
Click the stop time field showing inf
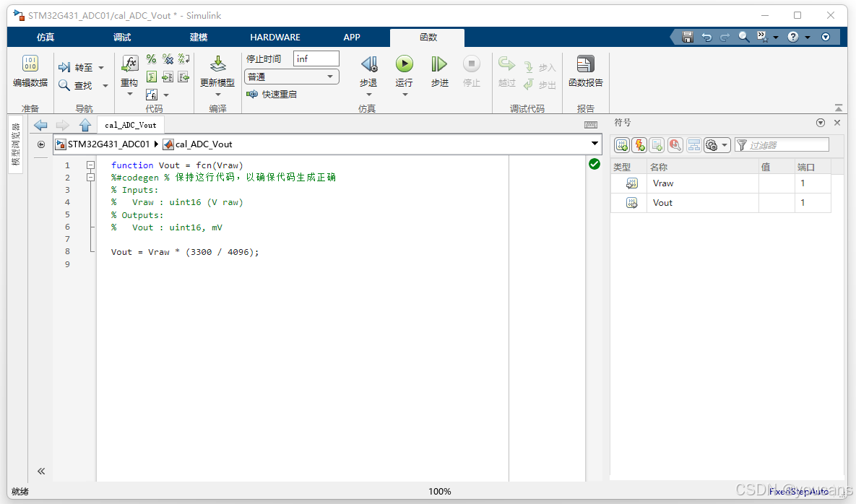tap(316, 58)
